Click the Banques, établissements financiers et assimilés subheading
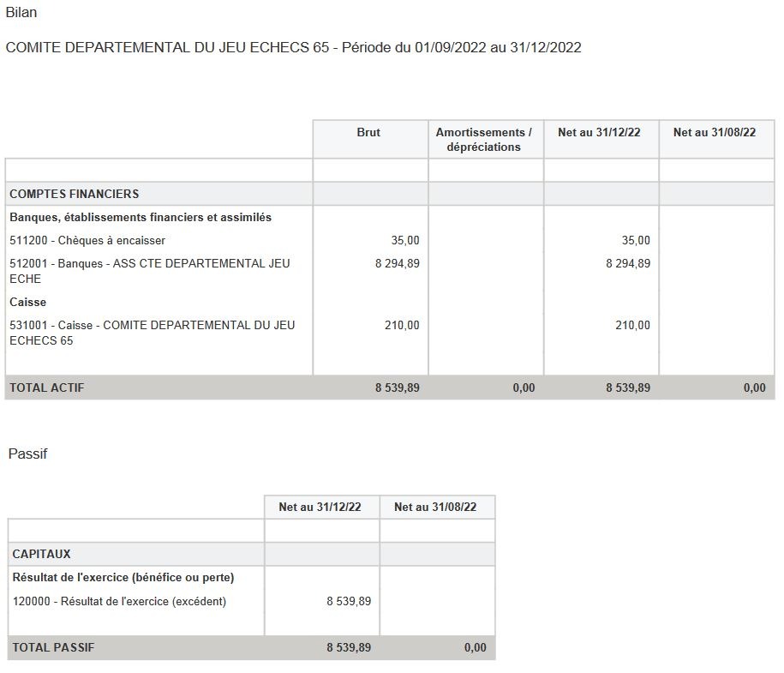This screenshot has width=784, height=673. (141, 218)
